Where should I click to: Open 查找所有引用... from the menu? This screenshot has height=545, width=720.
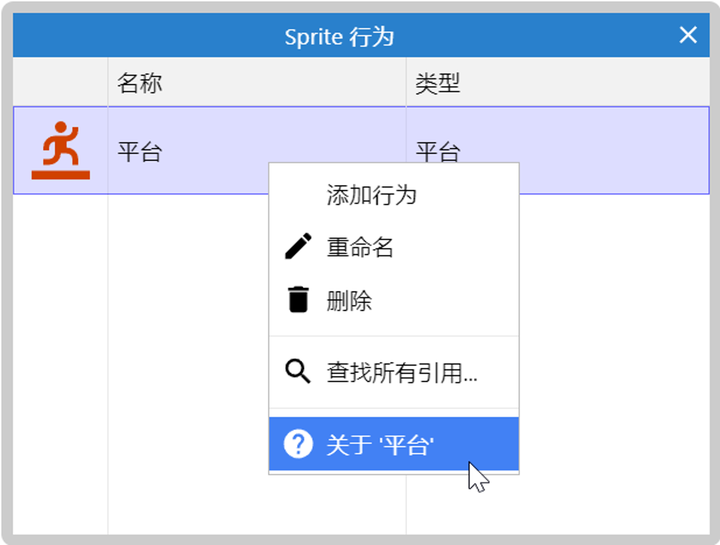[x=402, y=373]
